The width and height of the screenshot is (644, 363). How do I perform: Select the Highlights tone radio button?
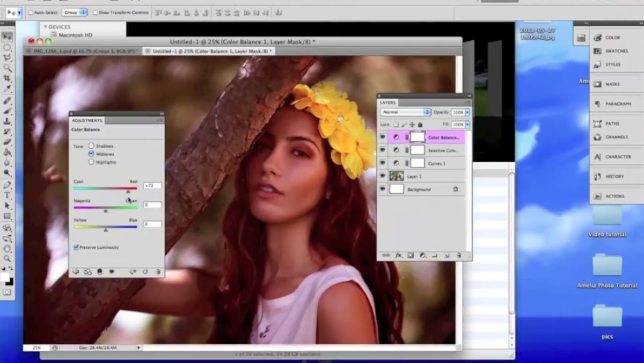(91, 162)
